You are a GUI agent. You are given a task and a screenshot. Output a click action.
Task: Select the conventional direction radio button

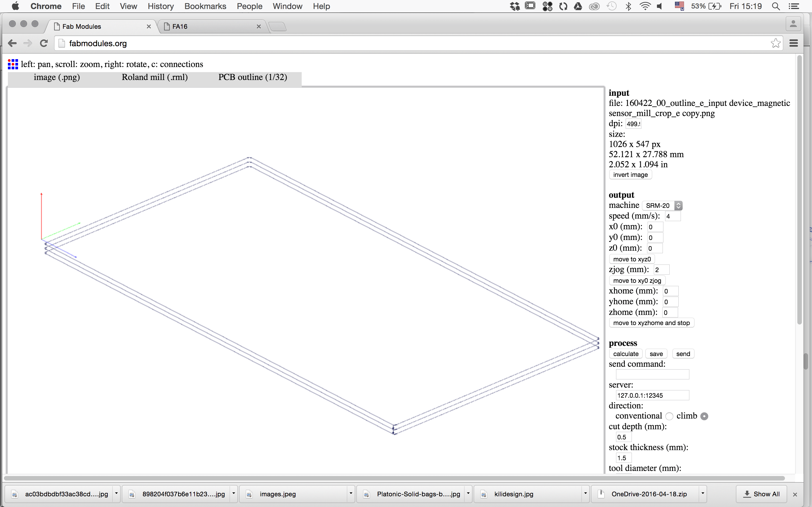[x=669, y=416]
